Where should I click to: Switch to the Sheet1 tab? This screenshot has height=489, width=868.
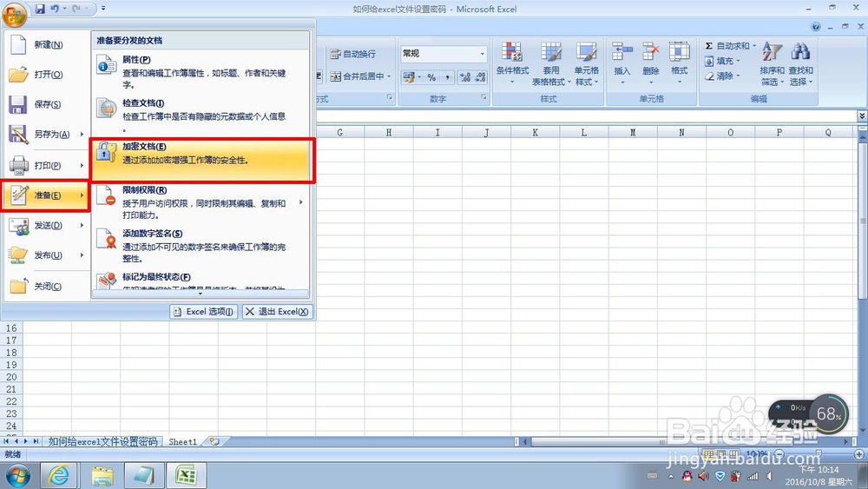[x=182, y=442]
